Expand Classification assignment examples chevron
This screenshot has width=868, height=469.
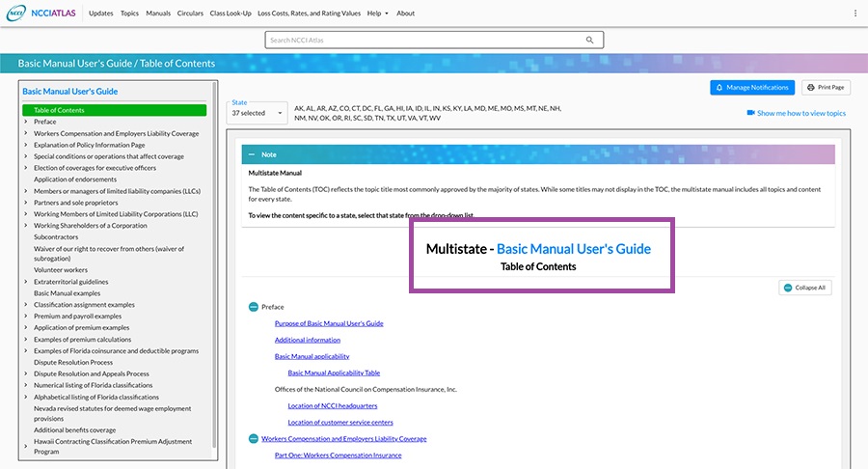click(25, 305)
